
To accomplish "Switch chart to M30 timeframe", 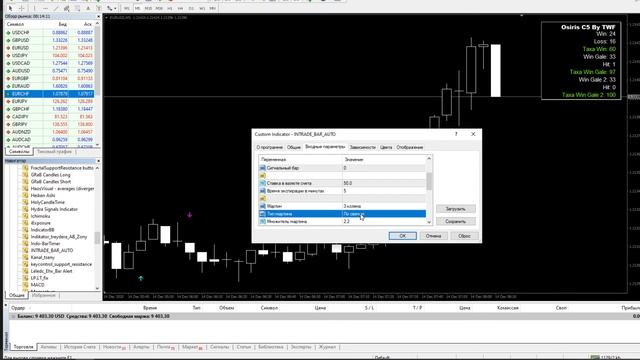I will pos(159,8).
